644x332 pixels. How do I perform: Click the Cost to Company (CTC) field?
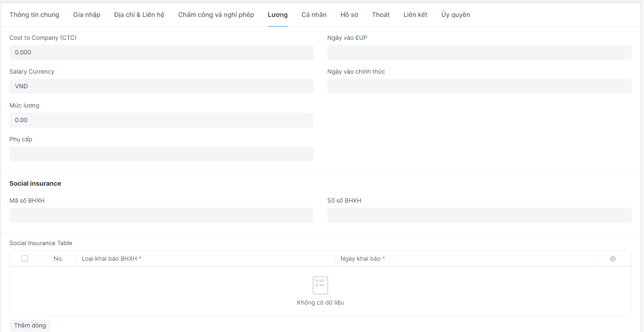[x=161, y=53]
